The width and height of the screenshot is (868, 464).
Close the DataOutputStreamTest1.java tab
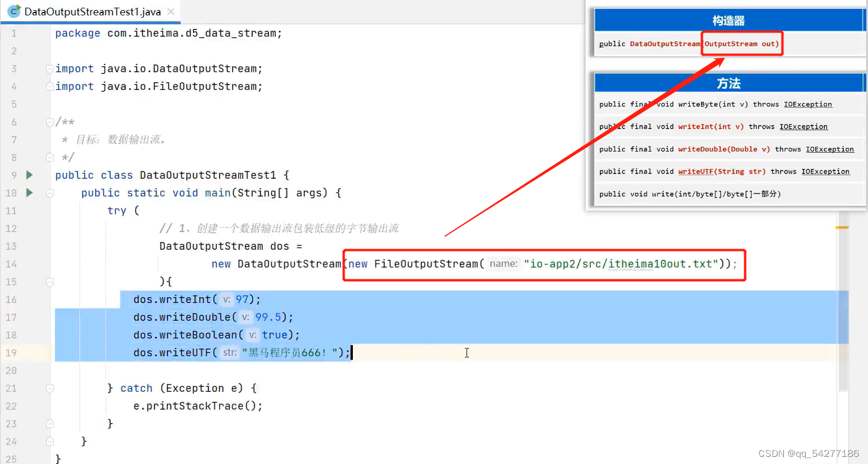click(171, 12)
